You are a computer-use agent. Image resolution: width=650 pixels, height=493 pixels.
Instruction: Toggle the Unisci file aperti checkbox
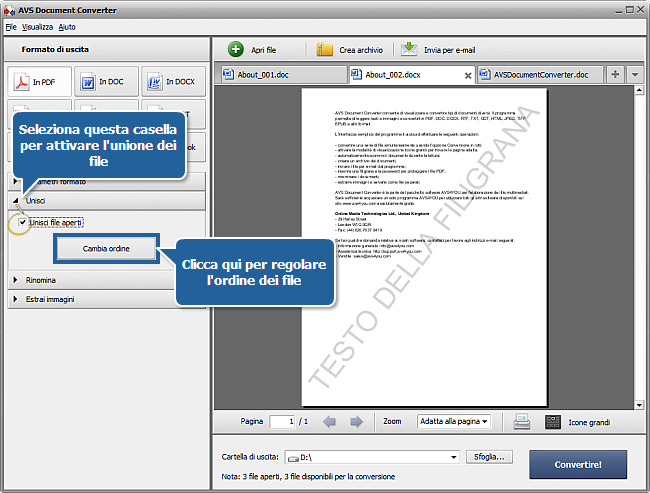[x=22, y=222]
